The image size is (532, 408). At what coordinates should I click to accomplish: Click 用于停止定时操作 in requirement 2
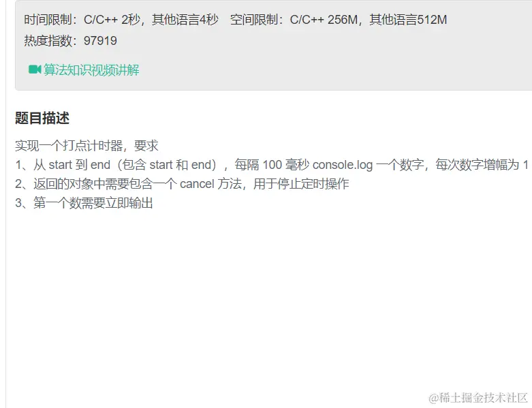pyautogui.click(x=301, y=184)
